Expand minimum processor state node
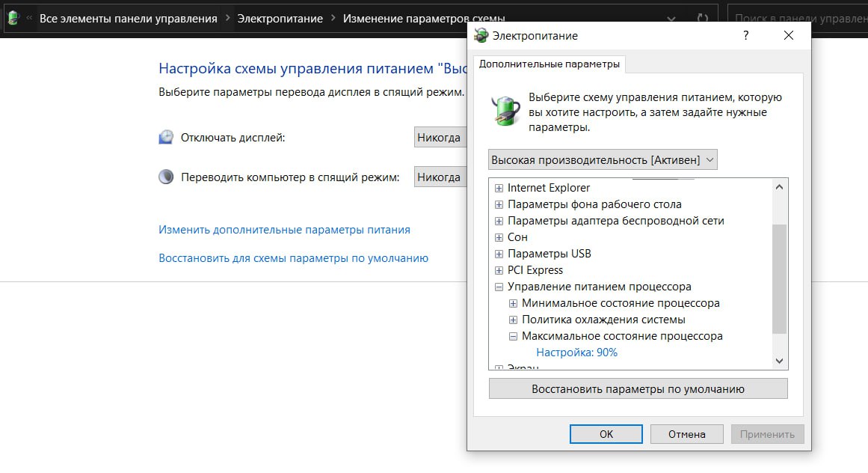The image size is (868, 473). pos(513,303)
